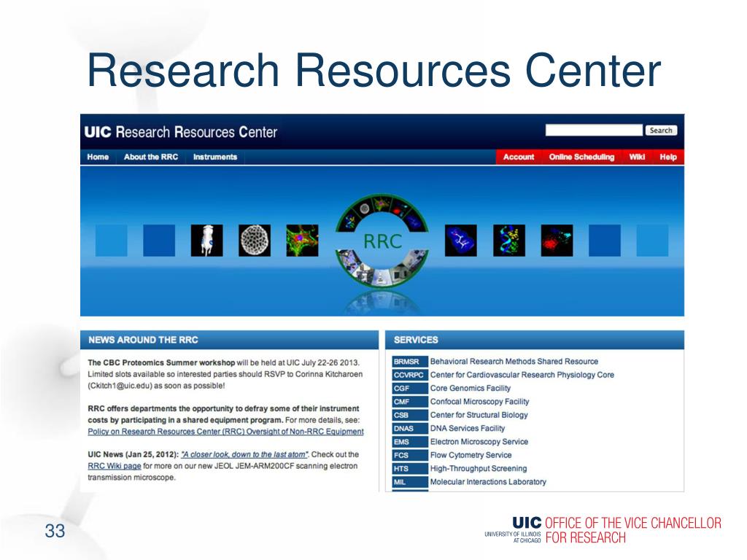
Task: Open Online Scheduling
Action: [x=581, y=157]
